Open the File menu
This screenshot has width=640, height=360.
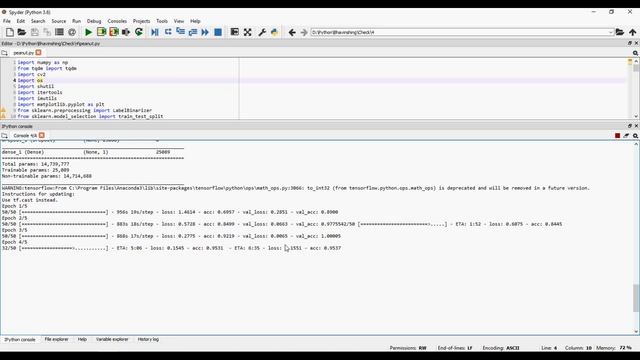tap(7, 21)
